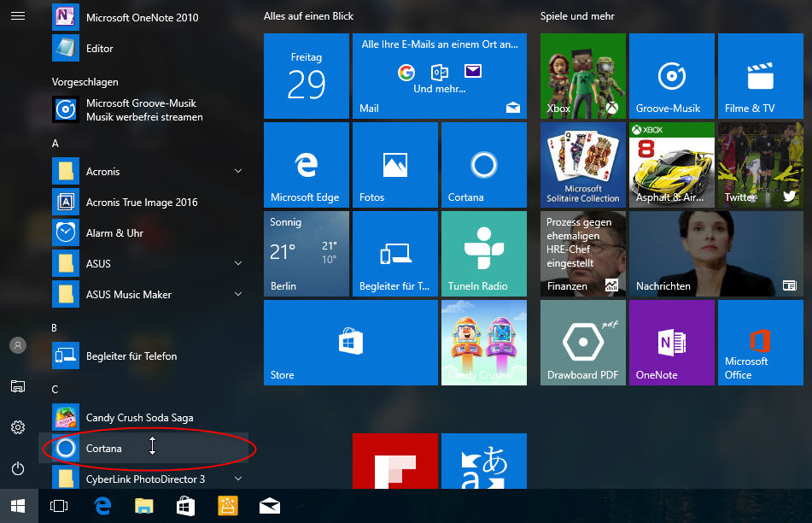The image size is (812, 523).
Task: Open Acronis True Image 2016
Action: 144,203
